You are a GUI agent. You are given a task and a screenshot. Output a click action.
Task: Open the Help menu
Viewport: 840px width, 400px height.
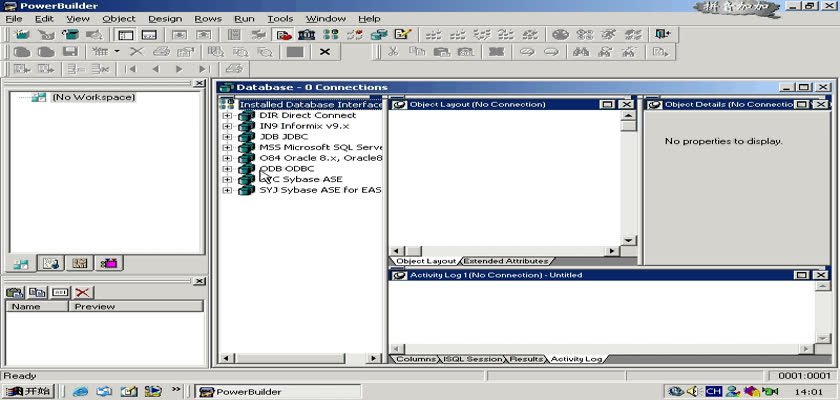point(369,19)
